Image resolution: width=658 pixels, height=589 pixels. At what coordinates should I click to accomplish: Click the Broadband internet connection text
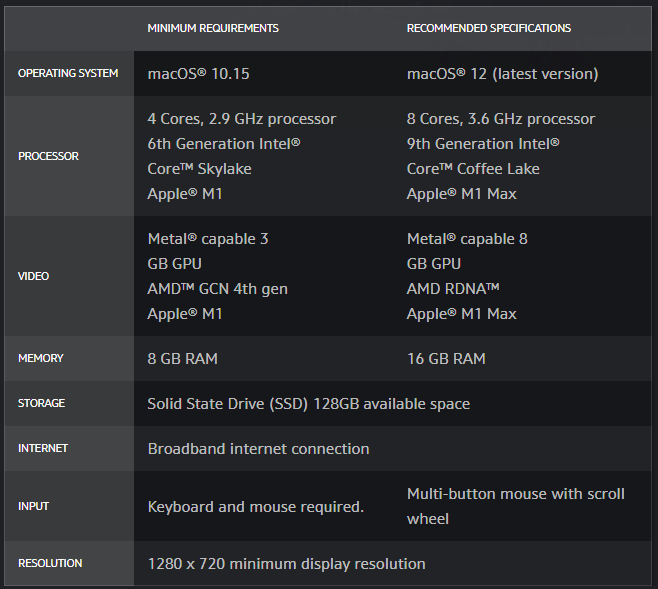(x=258, y=449)
